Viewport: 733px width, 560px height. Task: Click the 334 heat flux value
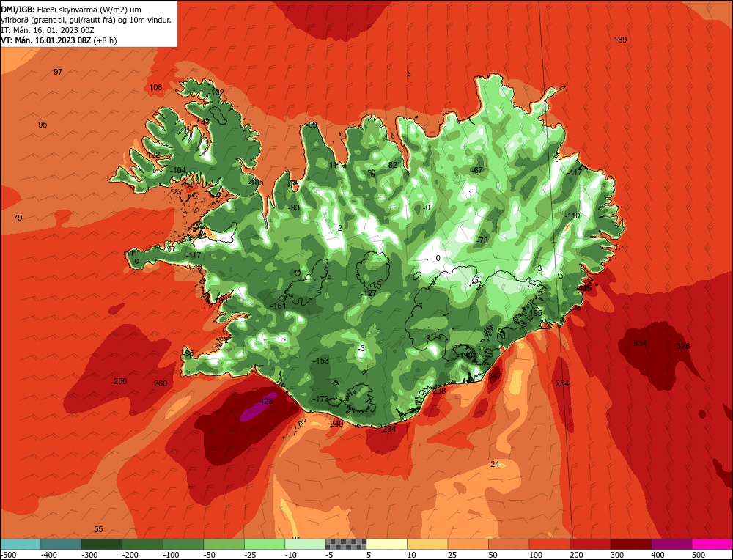click(x=640, y=344)
